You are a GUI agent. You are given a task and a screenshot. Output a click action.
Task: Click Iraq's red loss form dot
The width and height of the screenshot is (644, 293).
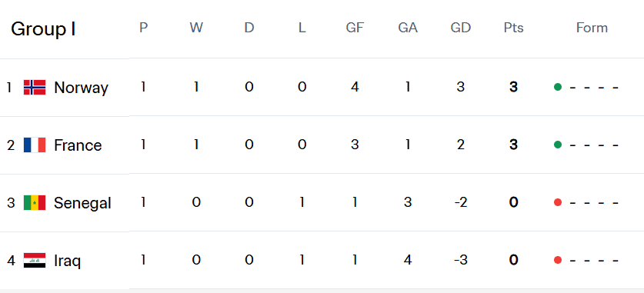click(558, 260)
